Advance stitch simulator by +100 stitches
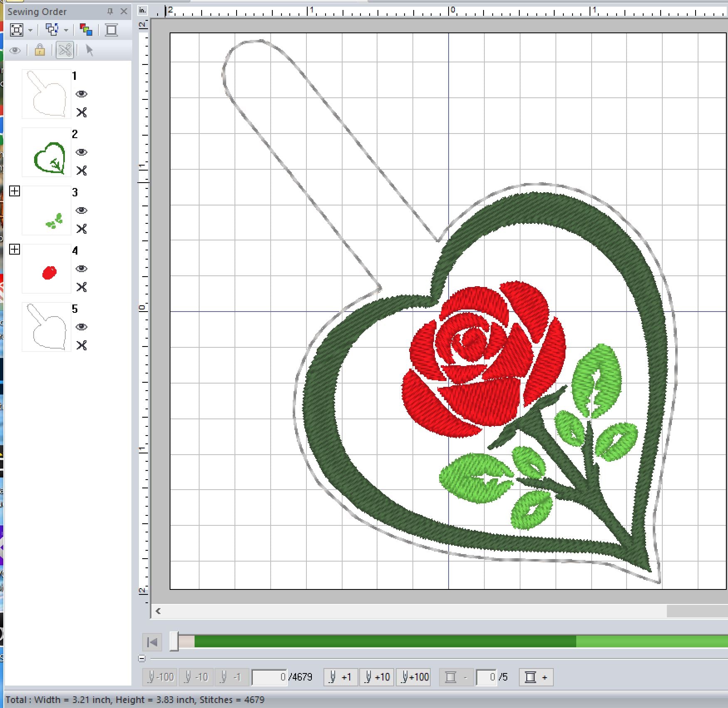The image size is (728, 708). click(x=414, y=677)
